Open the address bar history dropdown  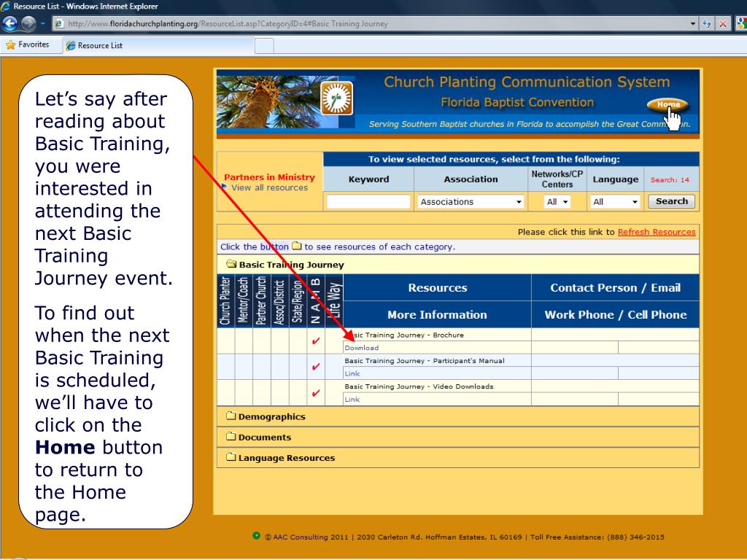693,23
